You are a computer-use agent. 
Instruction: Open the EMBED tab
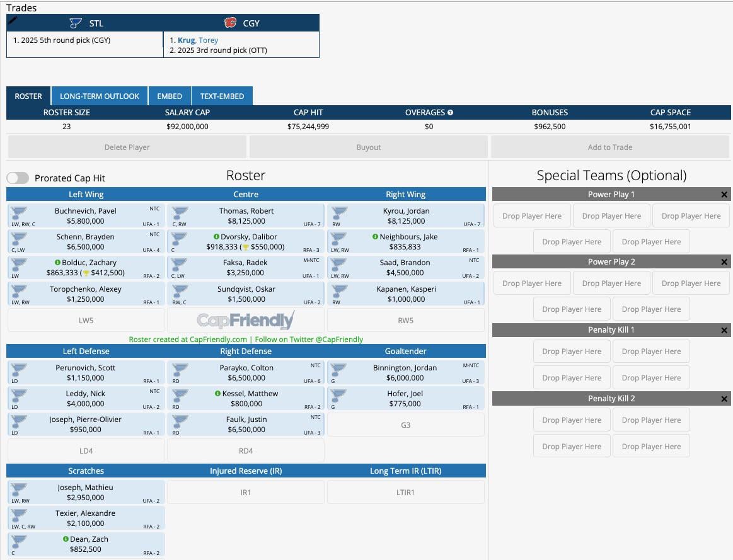[169, 96]
